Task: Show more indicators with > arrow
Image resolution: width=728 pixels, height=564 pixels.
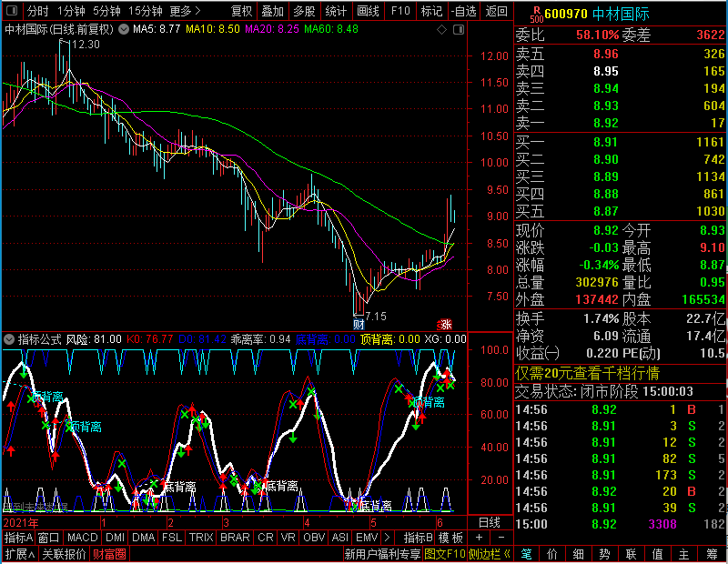Action: (388, 538)
